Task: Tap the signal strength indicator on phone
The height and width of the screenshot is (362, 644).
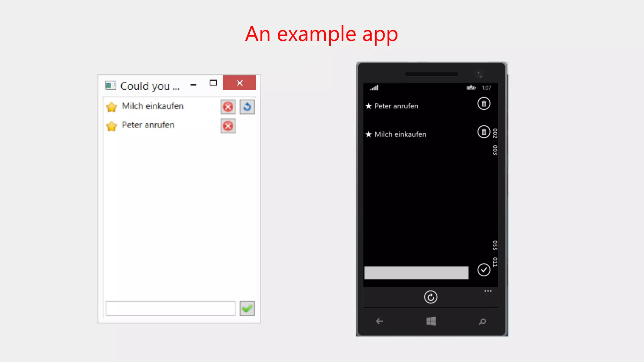Action: pos(374,88)
